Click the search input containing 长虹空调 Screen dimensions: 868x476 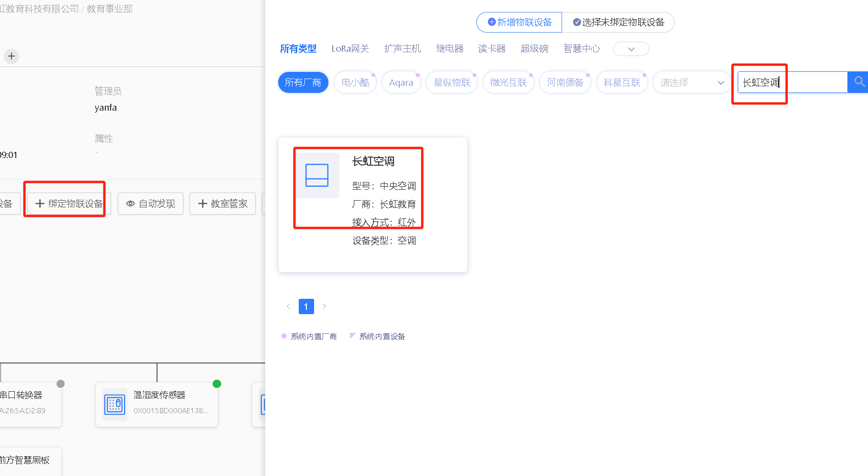[792, 82]
